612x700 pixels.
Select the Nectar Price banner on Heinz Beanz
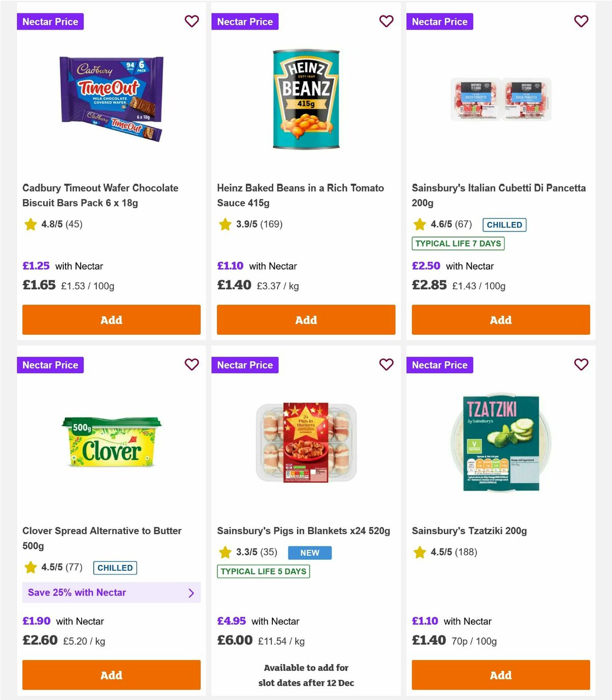[245, 21]
